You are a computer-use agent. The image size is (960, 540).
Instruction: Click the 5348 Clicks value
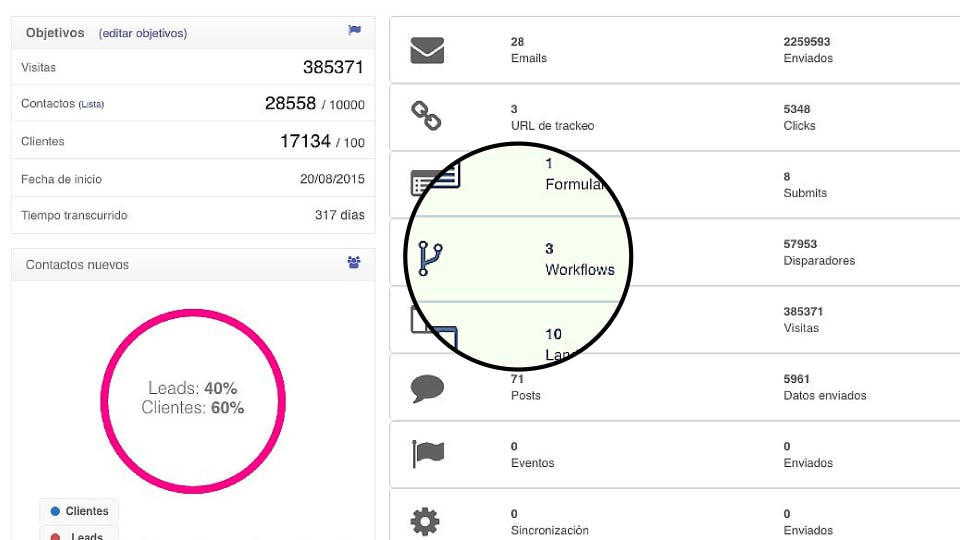[x=797, y=109]
